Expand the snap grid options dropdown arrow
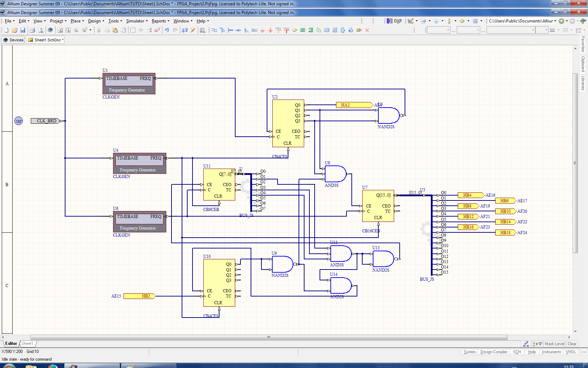 click(x=481, y=21)
